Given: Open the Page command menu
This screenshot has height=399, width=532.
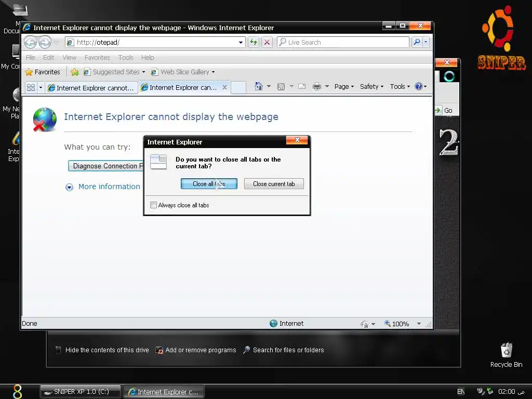Looking at the screenshot, I should [x=344, y=87].
